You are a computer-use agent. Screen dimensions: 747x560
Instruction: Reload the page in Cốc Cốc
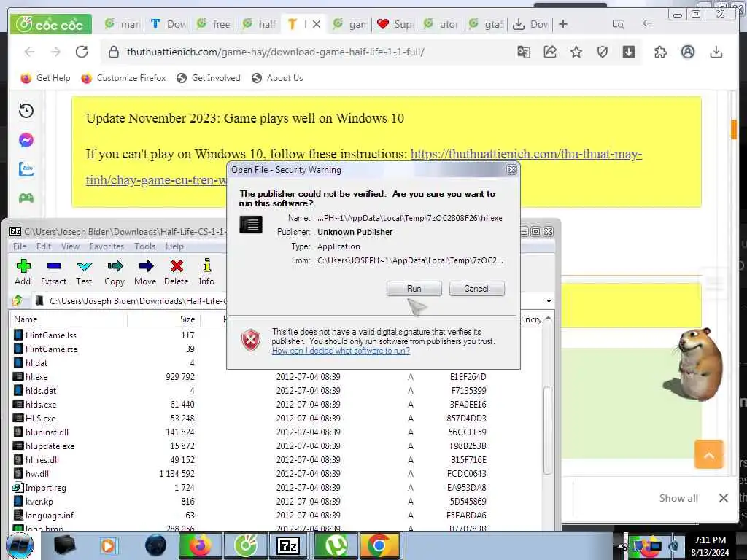coord(82,52)
